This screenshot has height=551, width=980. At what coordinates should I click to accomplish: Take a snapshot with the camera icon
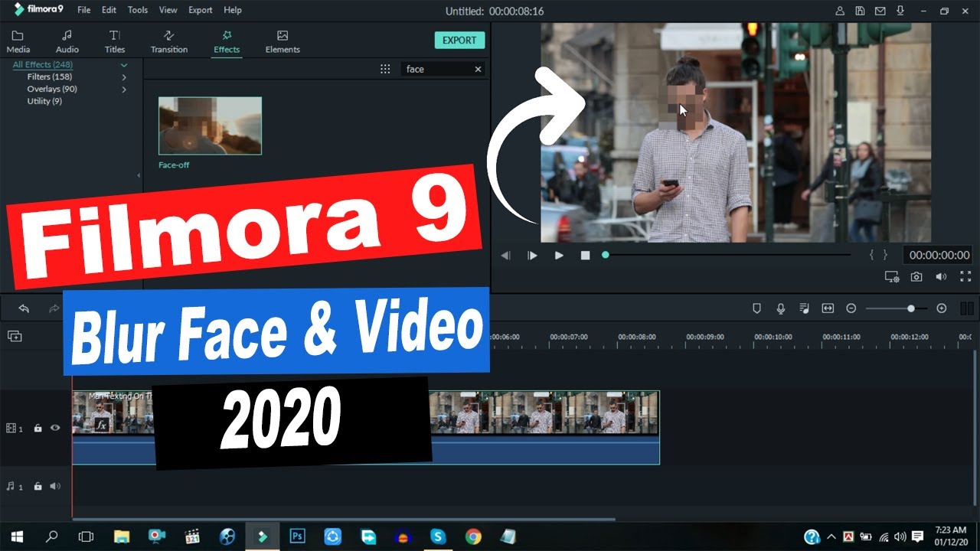pos(916,276)
